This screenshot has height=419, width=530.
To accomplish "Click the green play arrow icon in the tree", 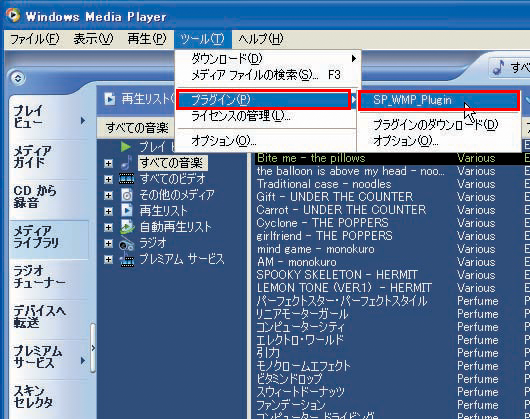I will (126, 147).
